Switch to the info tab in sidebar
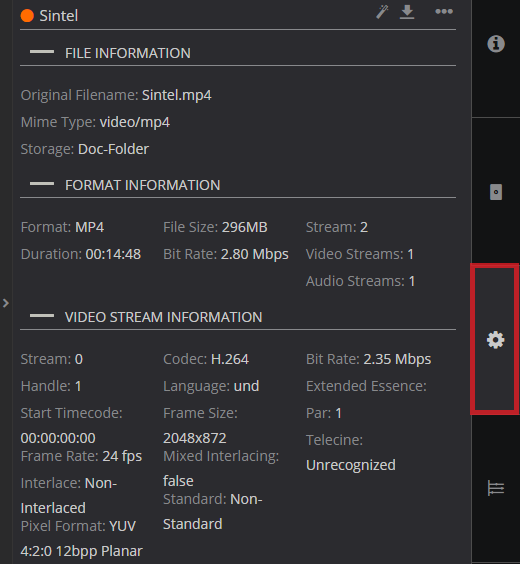Screen dimensions: 520x564 (x=496, y=44)
